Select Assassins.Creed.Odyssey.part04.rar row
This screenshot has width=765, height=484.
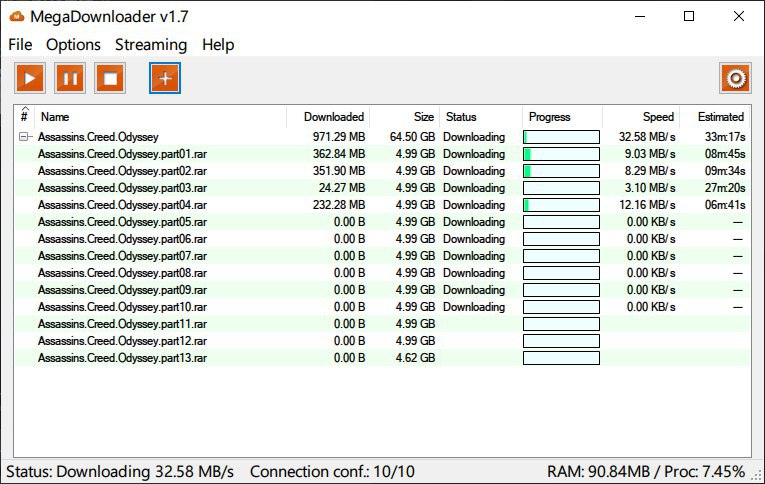click(x=122, y=205)
